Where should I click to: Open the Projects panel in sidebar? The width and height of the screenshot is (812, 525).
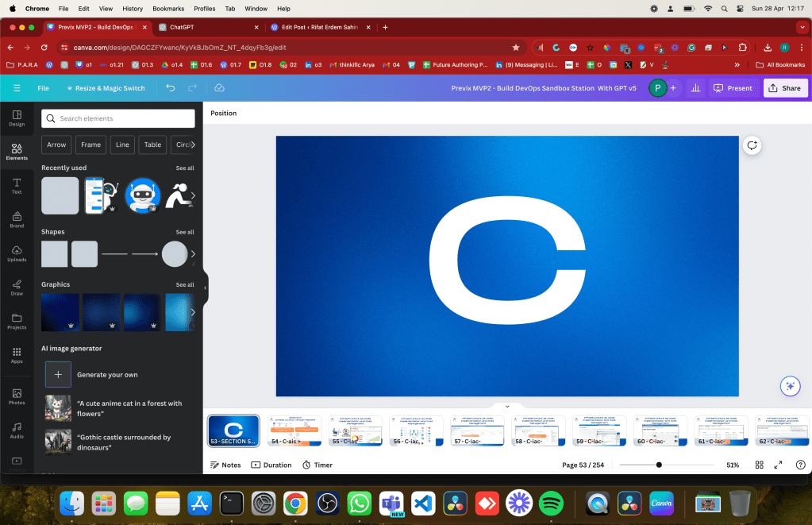(17, 322)
